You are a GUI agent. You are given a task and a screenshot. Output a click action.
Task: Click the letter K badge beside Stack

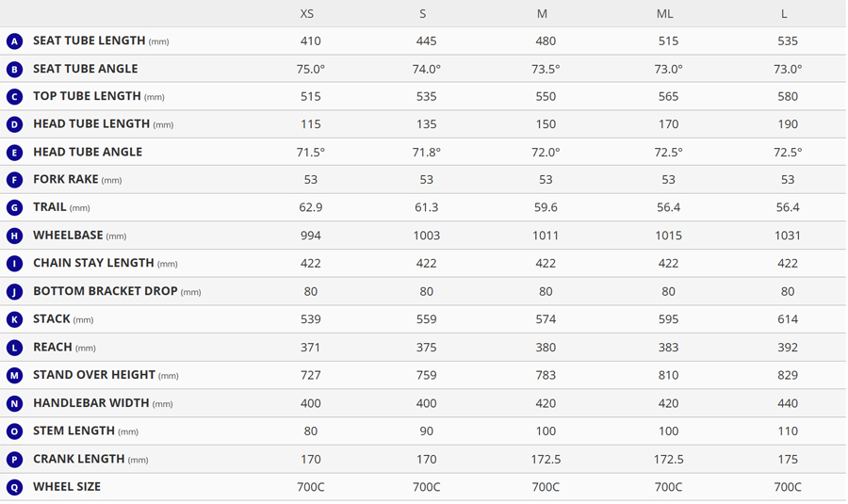tap(14, 320)
